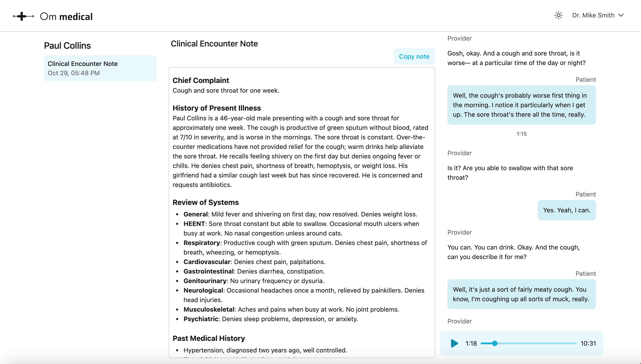Viewport: 641px width, 364px height.
Task: Click the 1:15 transcript timestamp marker
Action: (x=521, y=134)
